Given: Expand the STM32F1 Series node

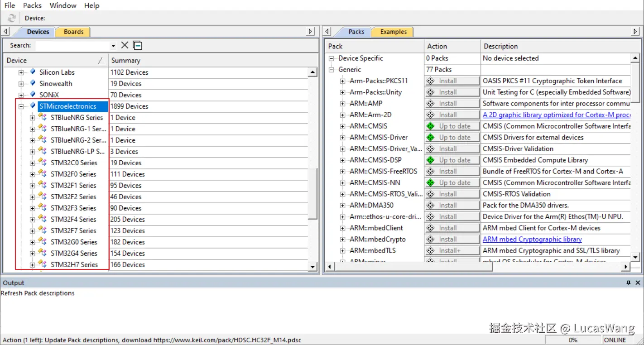Looking at the screenshot, I should [32, 186].
